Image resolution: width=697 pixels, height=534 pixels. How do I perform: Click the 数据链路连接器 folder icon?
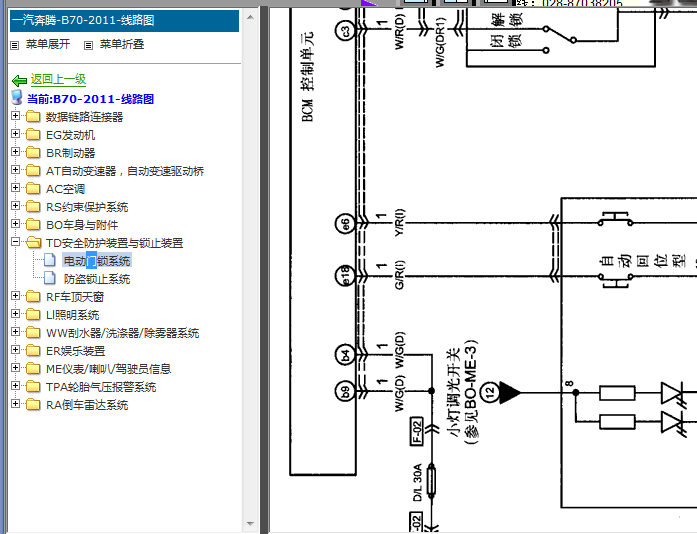33,116
